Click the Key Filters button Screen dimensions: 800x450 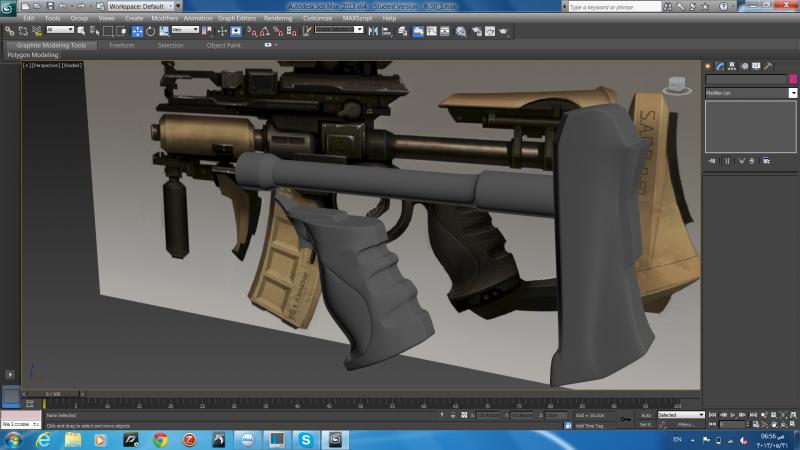(686, 424)
